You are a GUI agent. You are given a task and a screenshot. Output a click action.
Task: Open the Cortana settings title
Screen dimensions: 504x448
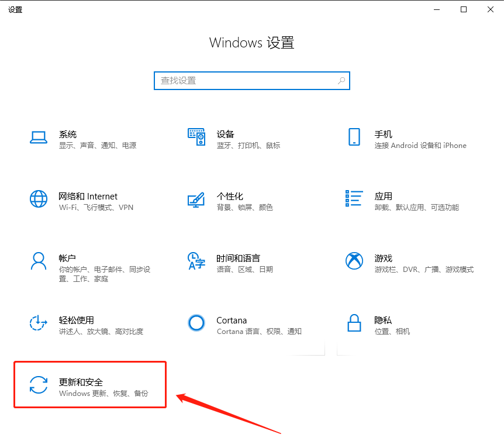pyautogui.click(x=232, y=321)
